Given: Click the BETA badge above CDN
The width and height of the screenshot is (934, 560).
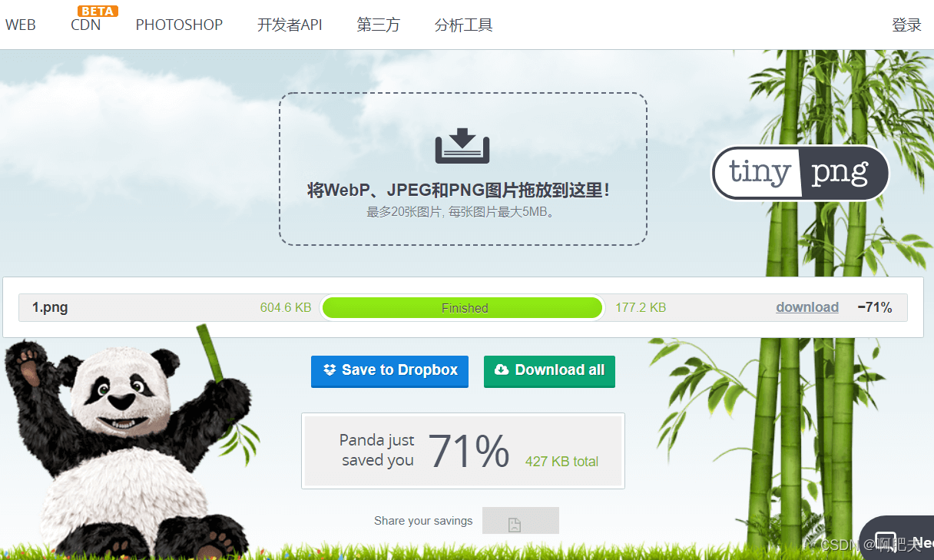Looking at the screenshot, I should tap(98, 11).
